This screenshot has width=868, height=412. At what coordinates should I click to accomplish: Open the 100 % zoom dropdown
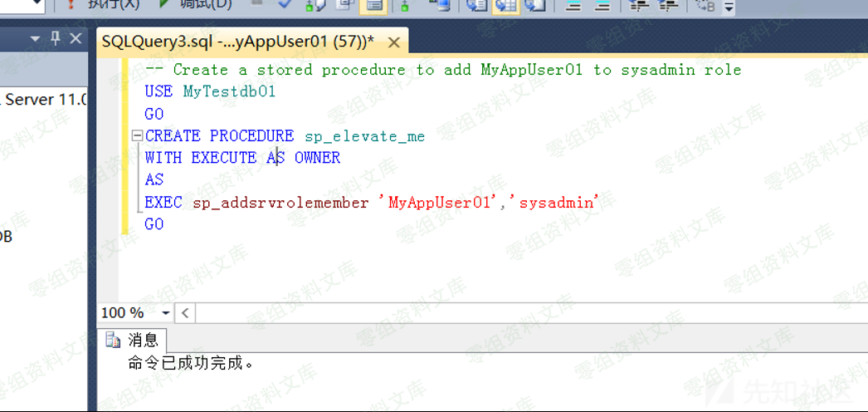coord(166,313)
